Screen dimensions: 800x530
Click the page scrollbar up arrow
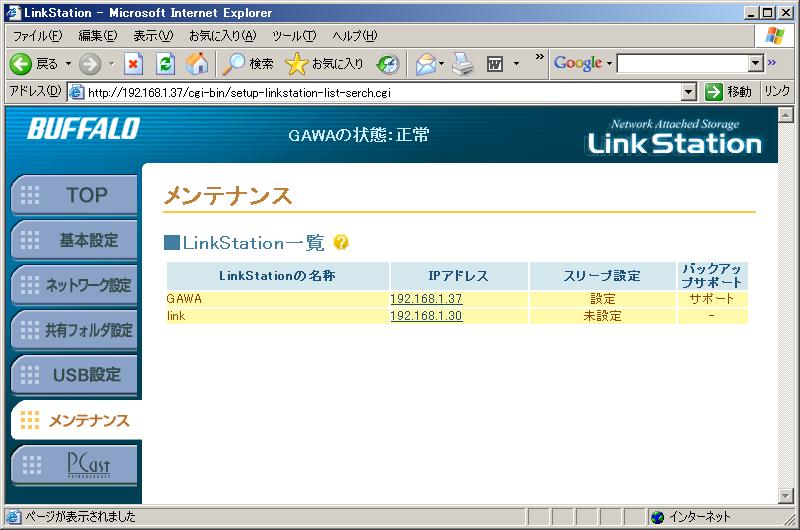[786, 114]
